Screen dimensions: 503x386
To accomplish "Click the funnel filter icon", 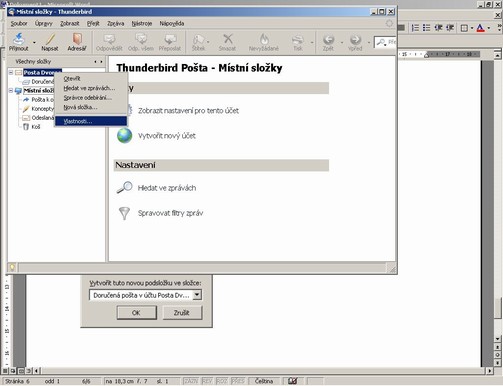I will coord(124,213).
